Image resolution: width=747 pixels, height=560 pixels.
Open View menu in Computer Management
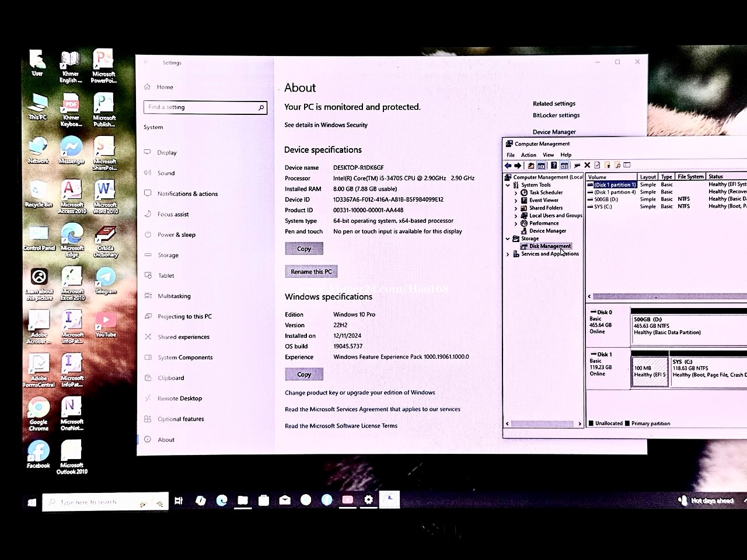pos(549,155)
